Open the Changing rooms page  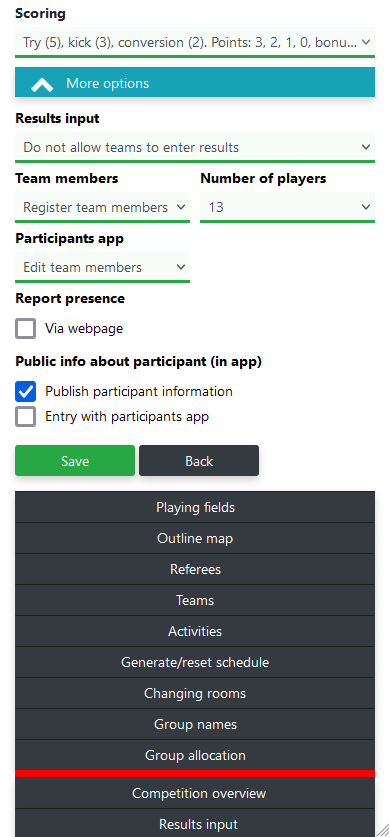click(x=195, y=693)
